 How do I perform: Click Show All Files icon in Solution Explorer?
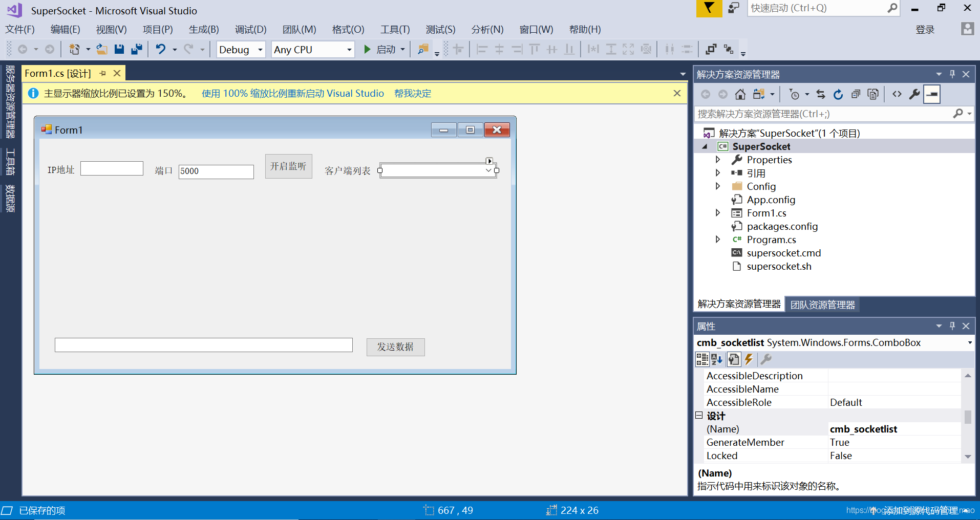873,94
